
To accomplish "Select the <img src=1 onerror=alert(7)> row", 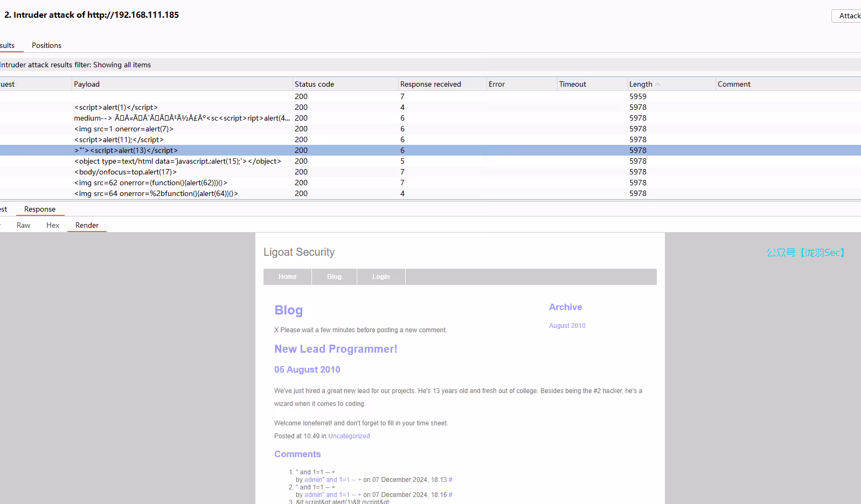I will pyautogui.click(x=124, y=129).
